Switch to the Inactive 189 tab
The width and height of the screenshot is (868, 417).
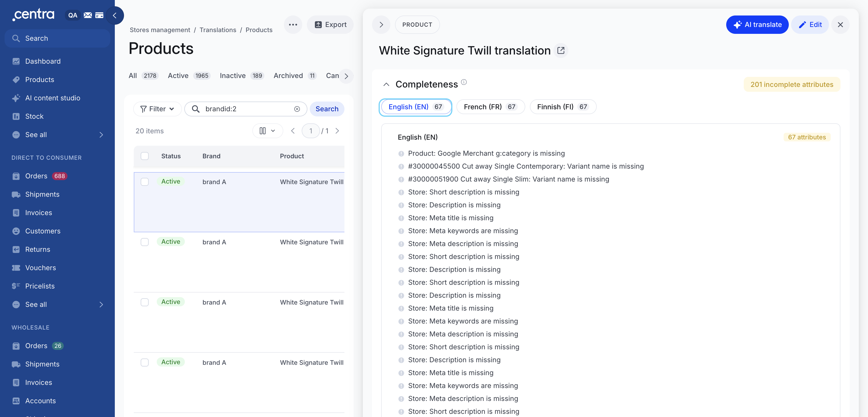(242, 76)
